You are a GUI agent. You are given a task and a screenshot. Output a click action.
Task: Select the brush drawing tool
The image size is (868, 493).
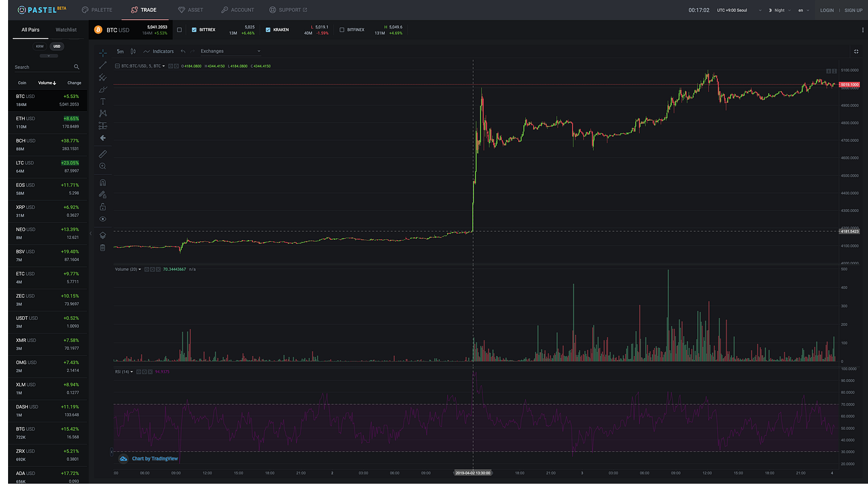103,89
